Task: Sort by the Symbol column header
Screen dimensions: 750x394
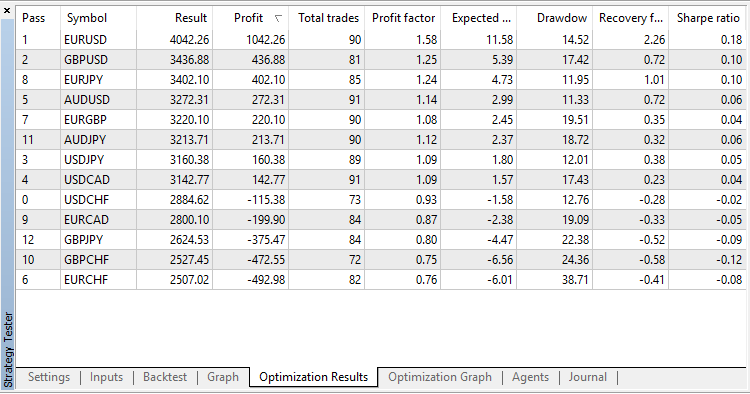Action: click(x=98, y=18)
